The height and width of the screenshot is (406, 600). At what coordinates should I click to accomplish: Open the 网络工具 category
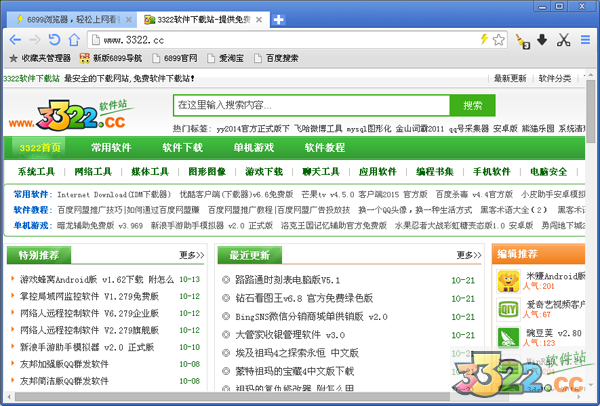[93, 172]
